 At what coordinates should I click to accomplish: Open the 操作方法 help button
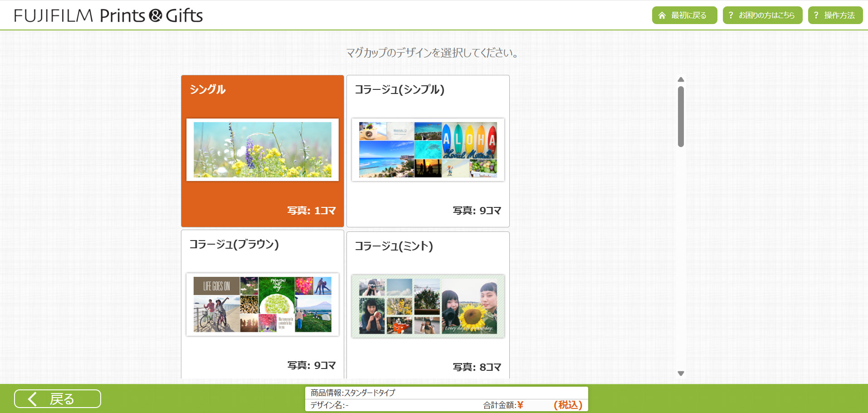coord(835,15)
